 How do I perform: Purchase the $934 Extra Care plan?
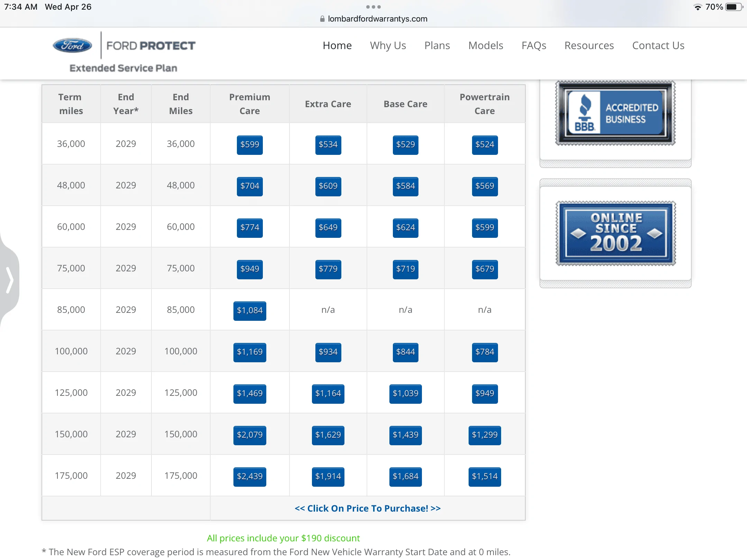point(328,352)
